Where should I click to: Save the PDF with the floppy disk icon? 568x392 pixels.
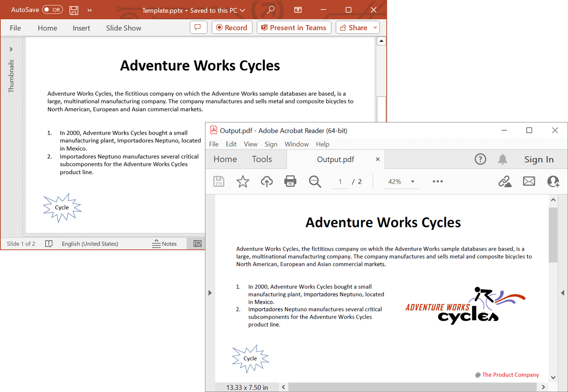219,181
